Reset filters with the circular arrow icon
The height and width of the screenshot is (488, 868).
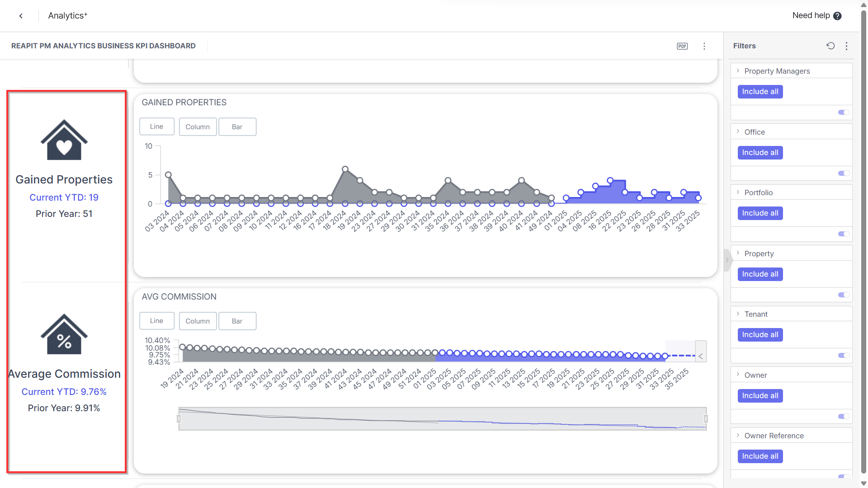pyautogui.click(x=830, y=46)
